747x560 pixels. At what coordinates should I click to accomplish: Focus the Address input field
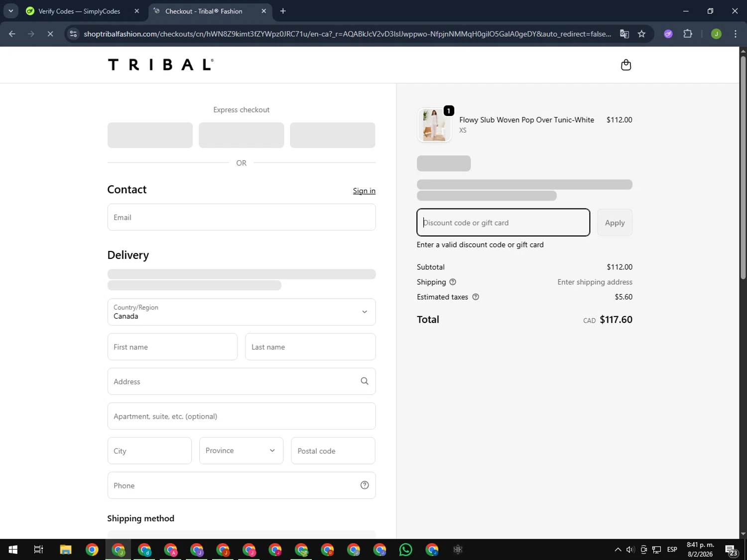242,381
